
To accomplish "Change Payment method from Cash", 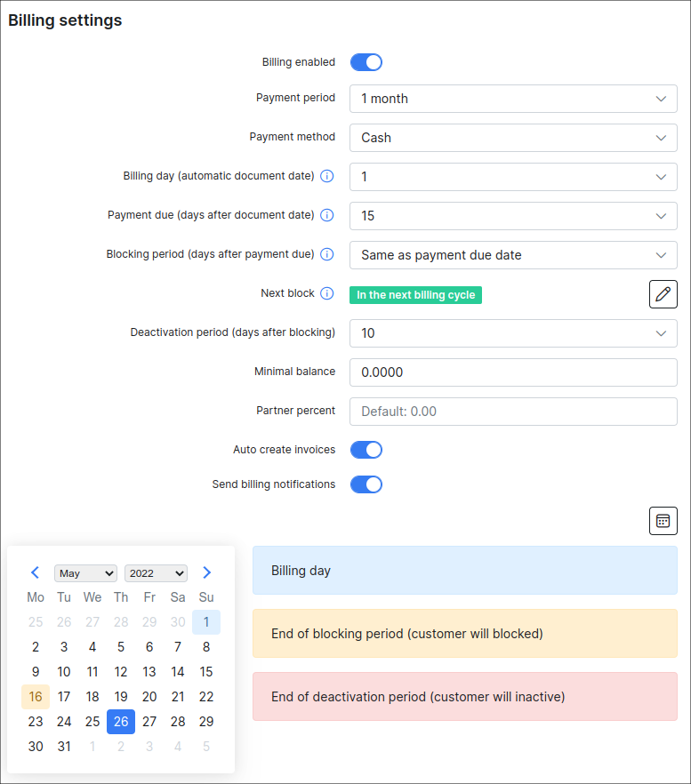I will point(513,138).
